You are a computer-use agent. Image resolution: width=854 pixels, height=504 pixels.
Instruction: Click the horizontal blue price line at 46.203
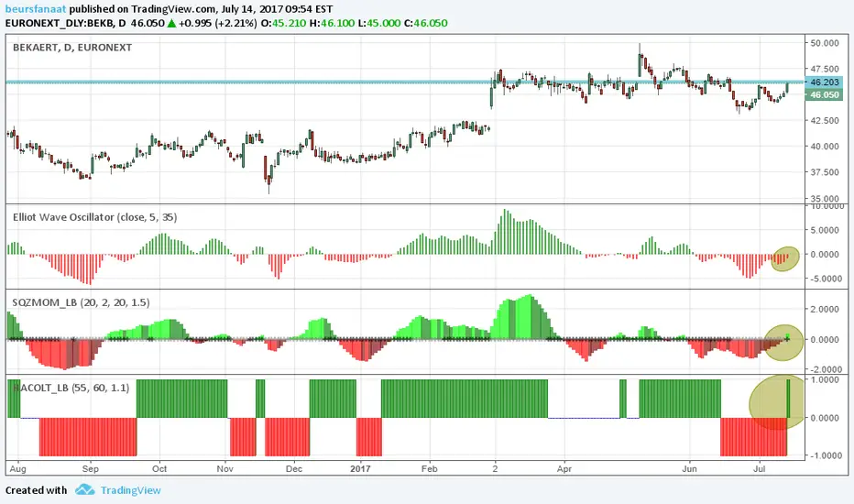click(405, 82)
